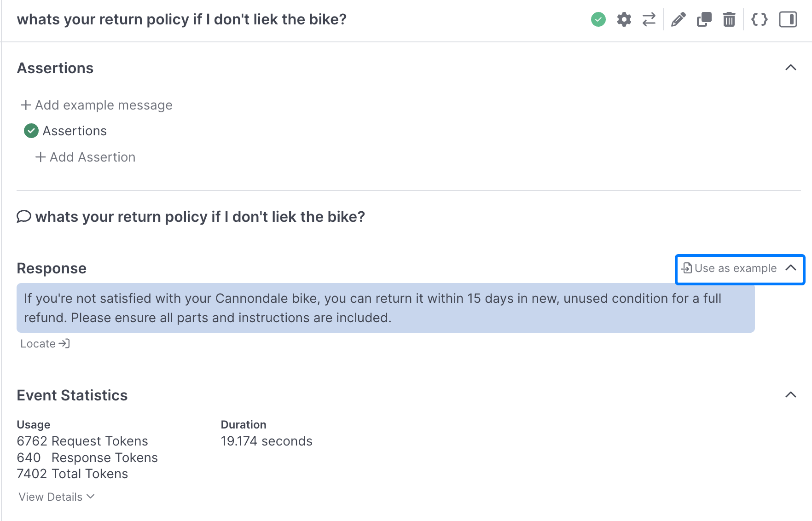
Task: Collapse the Event Statistics section
Action: [x=790, y=395]
